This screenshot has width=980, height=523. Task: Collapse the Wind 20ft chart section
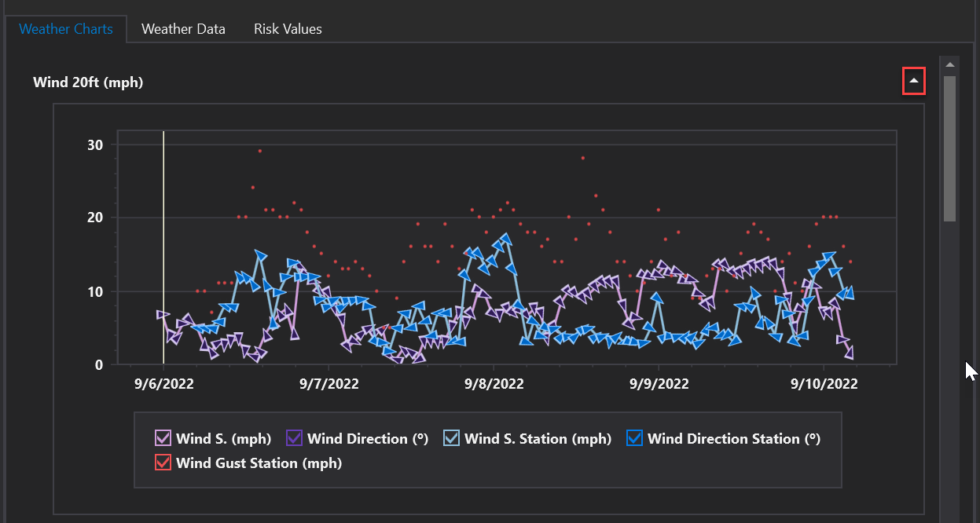[913, 82]
